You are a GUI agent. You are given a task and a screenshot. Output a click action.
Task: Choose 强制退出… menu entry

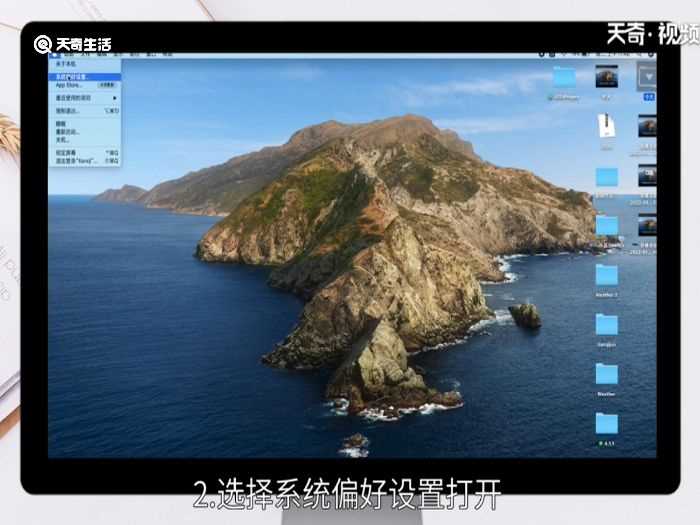coord(84,110)
